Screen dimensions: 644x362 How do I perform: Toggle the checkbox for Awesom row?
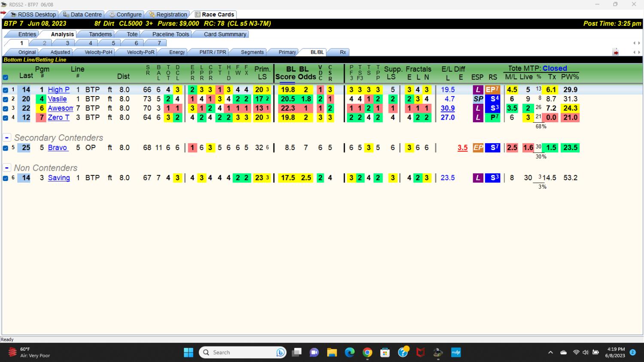(6, 109)
